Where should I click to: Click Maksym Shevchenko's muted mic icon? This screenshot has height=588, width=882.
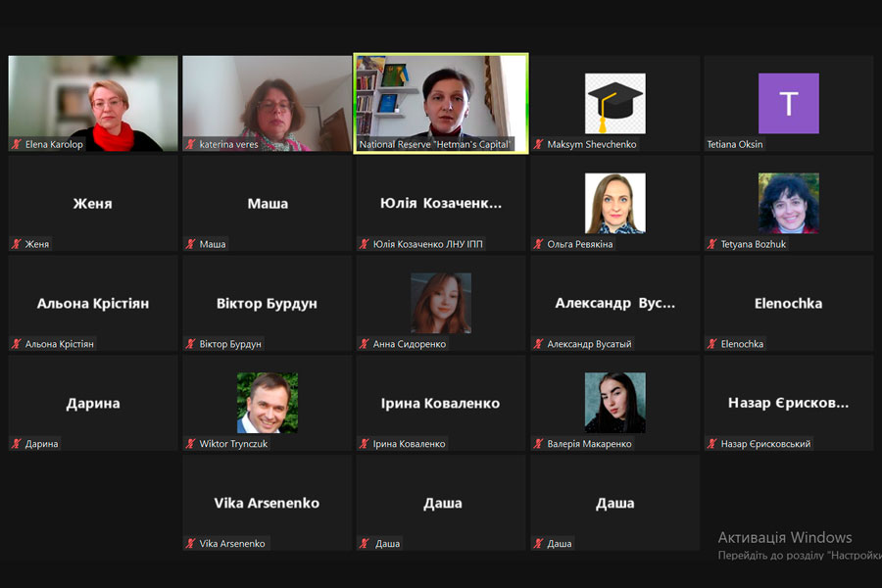coord(538,144)
